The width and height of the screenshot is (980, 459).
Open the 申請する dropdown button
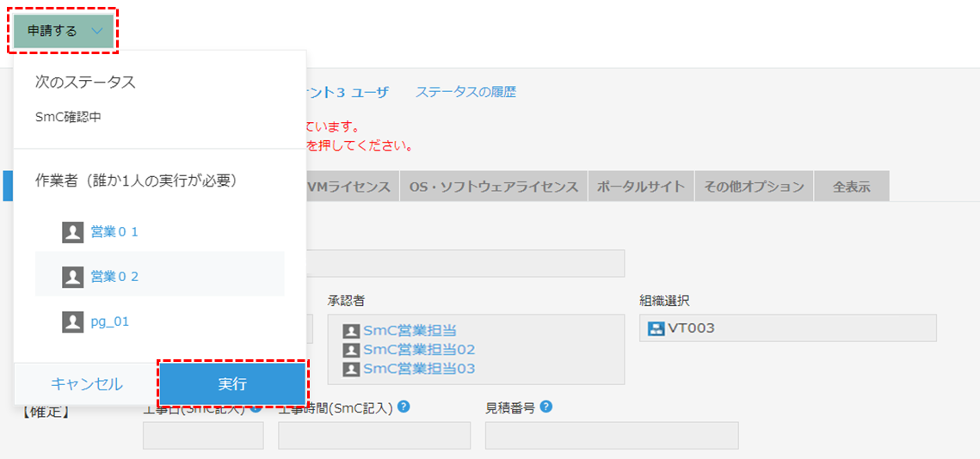63,31
